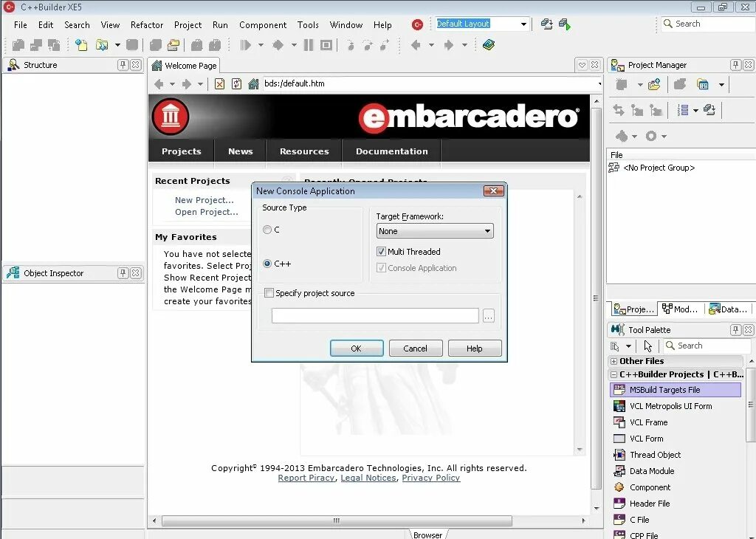Click the New Project... link
Viewport: 756px width, 539px height.
(x=204, y=200)
